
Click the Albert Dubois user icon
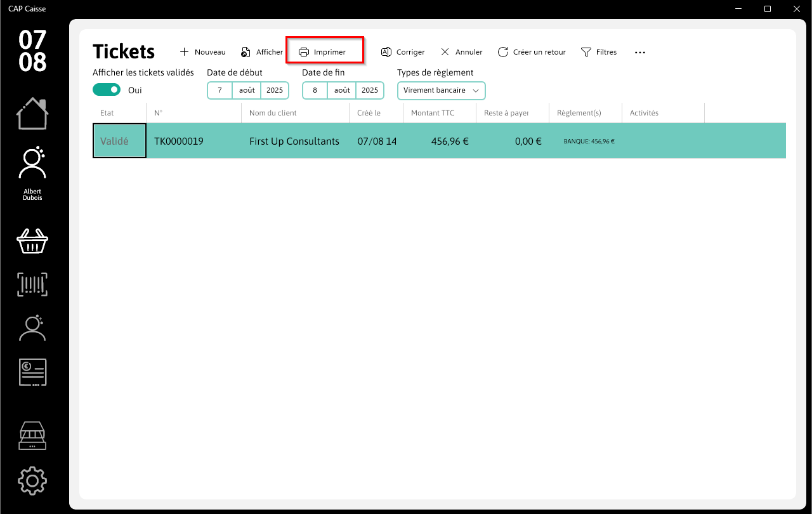point(32,163)
